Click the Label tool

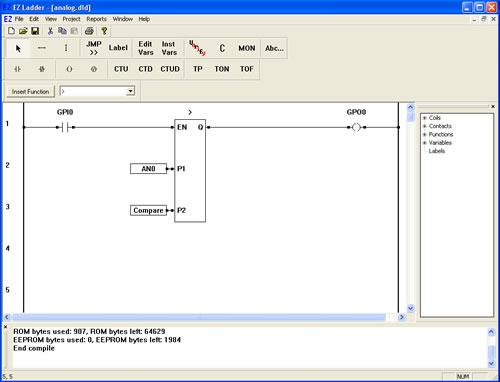tap(118, 48)
